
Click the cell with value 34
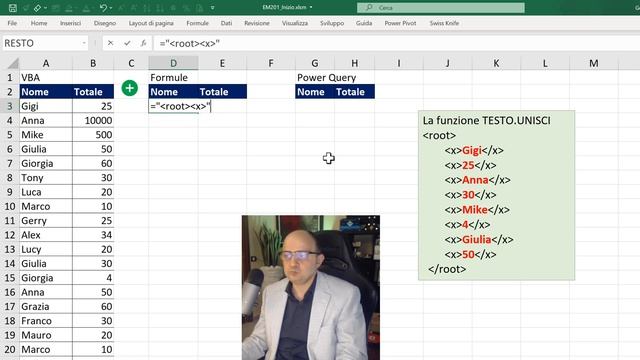(x=93, y=235)
